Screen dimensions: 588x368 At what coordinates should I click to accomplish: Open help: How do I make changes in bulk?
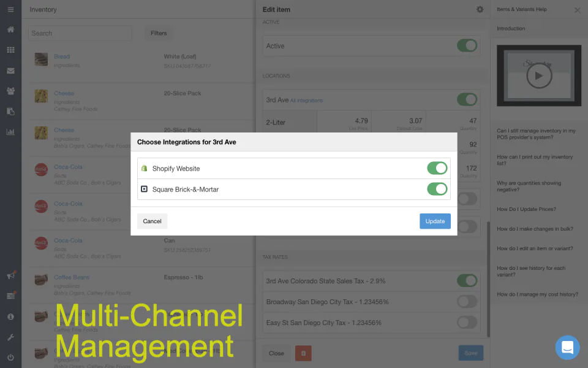point(535,229)
